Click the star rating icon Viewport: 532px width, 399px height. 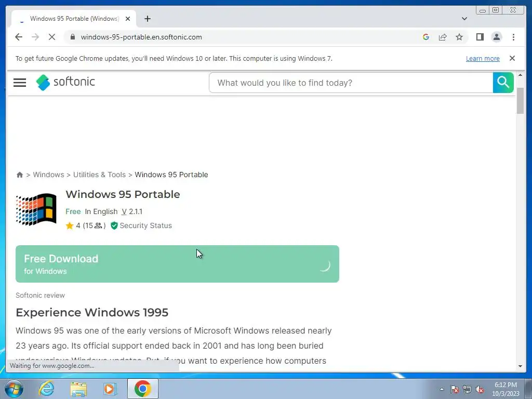(70, 225)
